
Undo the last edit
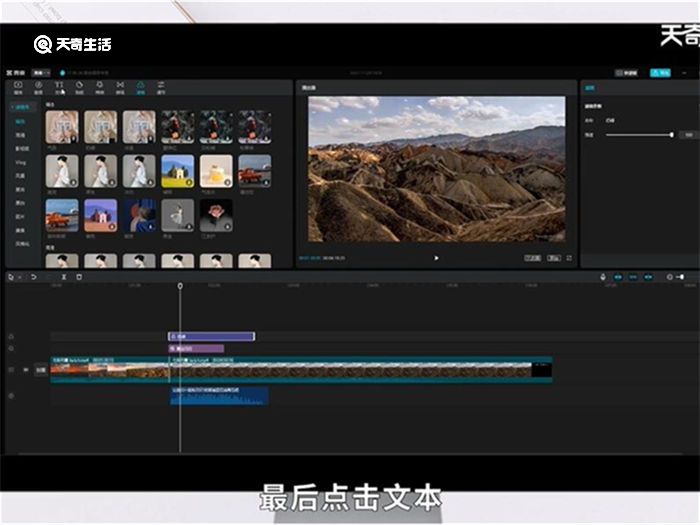[33, 277]
